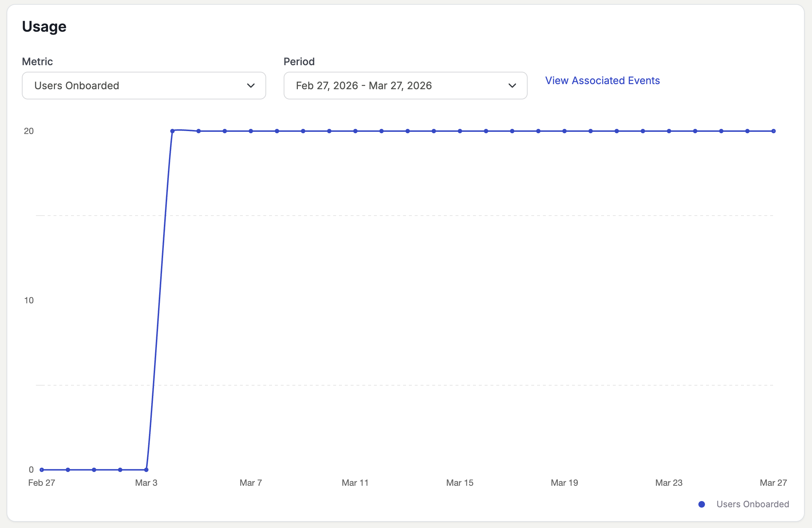Click the Period dropdown chevron arrow
812x528 pixels.
pos(512,86)
